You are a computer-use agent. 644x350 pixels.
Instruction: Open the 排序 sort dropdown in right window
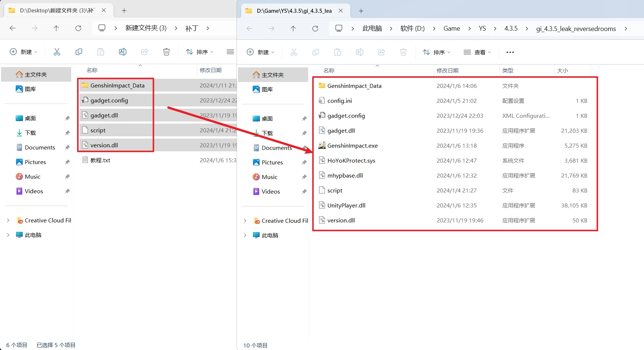[x=436, y=52]
